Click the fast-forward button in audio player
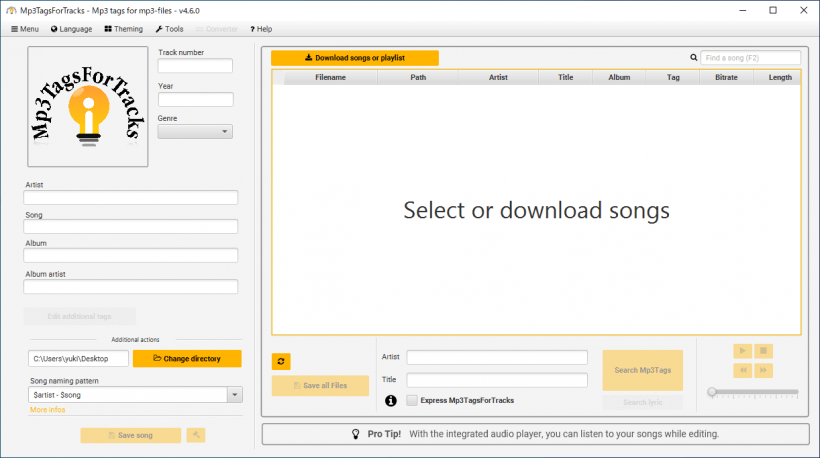The image size is (820, 458). (764, 370)
